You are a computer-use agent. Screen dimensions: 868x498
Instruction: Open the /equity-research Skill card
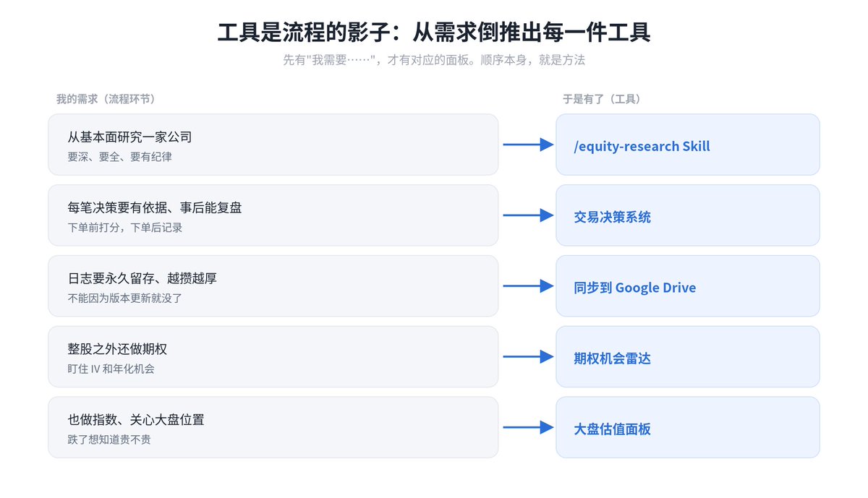(x=688, y=145)
